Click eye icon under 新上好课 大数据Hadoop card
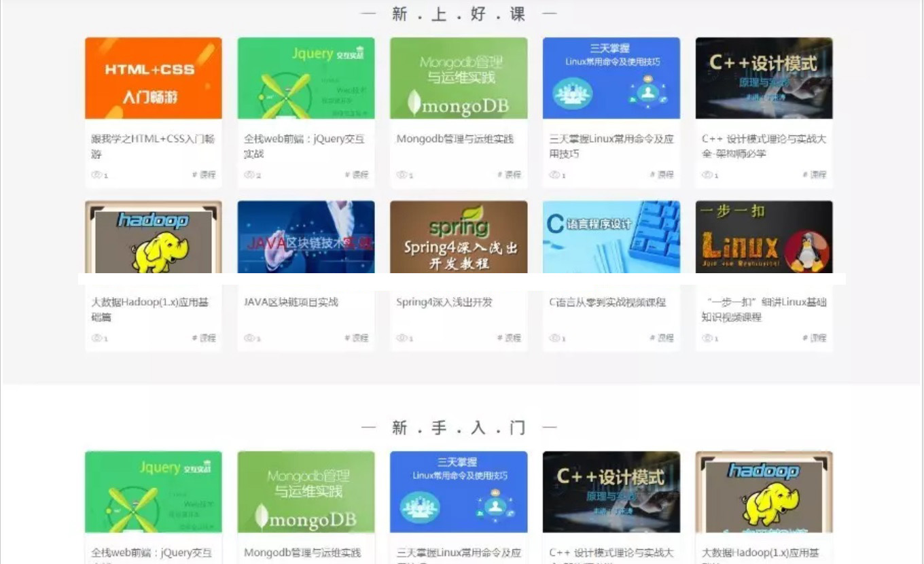The width and height of the screenshot is (924, 564). 96,338
